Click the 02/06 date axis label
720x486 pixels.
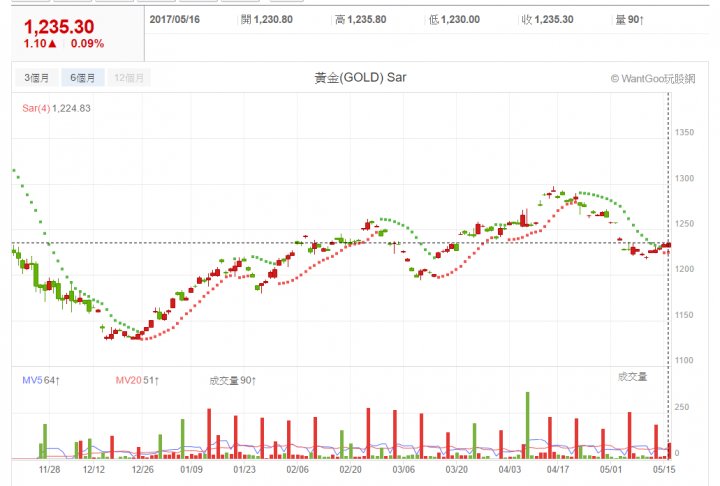(x=298, y=469)
